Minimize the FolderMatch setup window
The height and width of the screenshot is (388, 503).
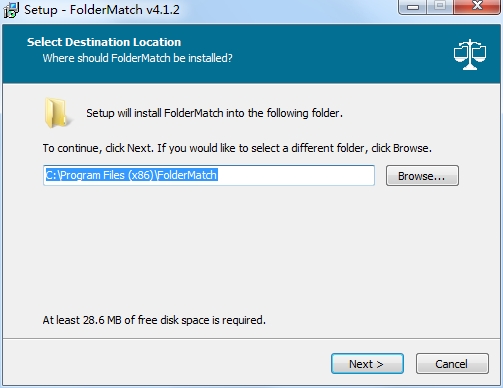[x=412, y=7]
